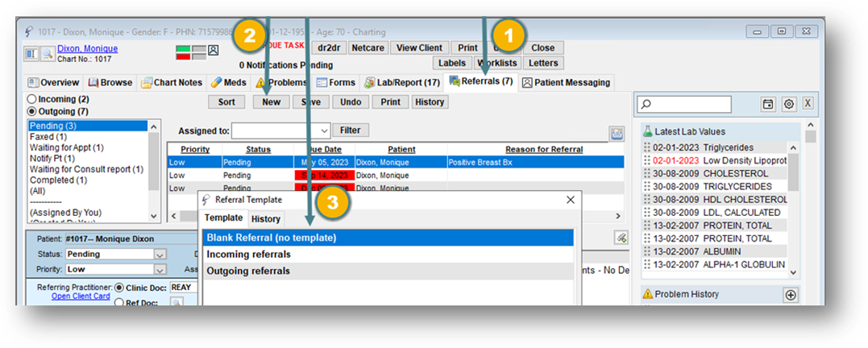Click the calendar icon in sidebar
The image size is (868, 348).
768,104
